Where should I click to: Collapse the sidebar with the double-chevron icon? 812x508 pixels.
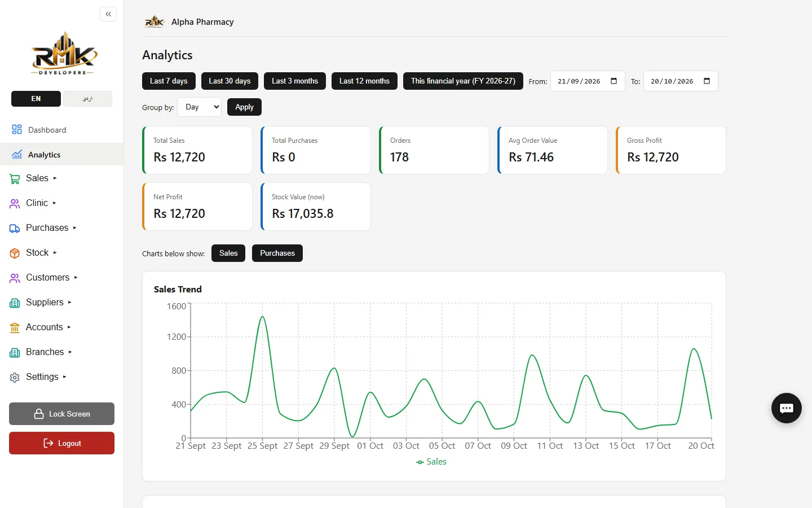(108, 14)
